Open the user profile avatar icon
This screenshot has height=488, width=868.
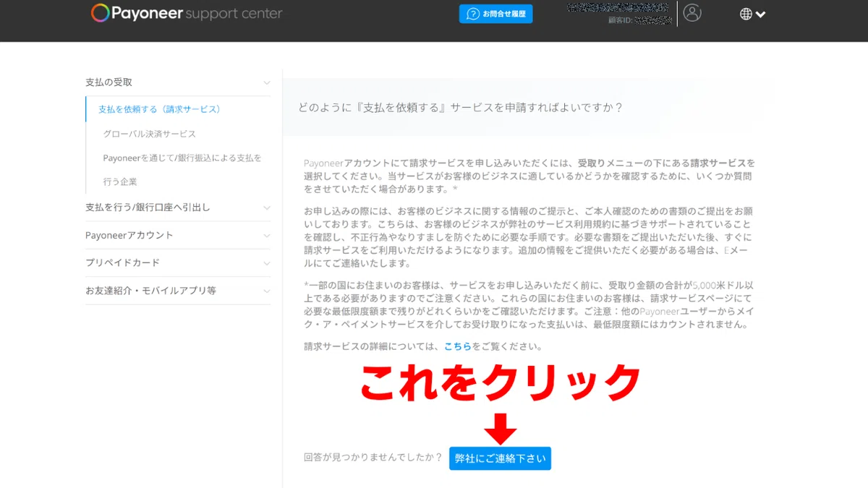(x=692, y=13)
